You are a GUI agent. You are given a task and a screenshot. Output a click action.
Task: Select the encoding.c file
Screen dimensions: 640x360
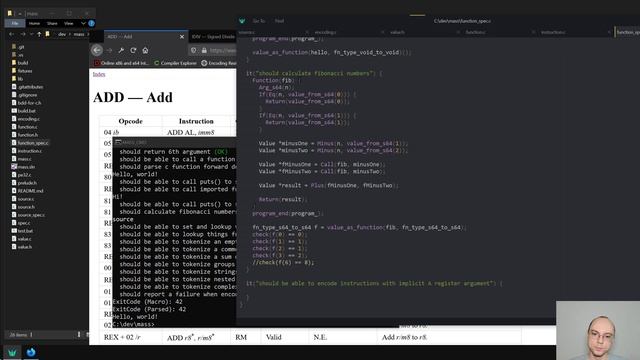click(x=26, y=119)
